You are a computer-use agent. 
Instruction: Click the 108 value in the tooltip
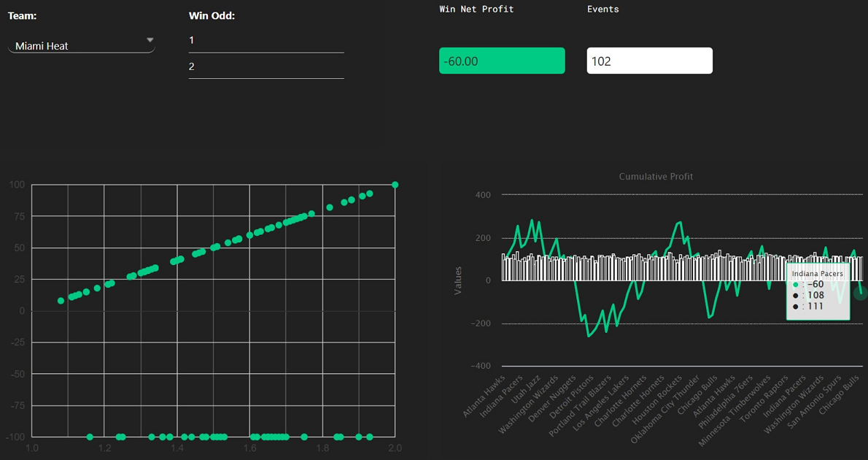pos(816,296)
